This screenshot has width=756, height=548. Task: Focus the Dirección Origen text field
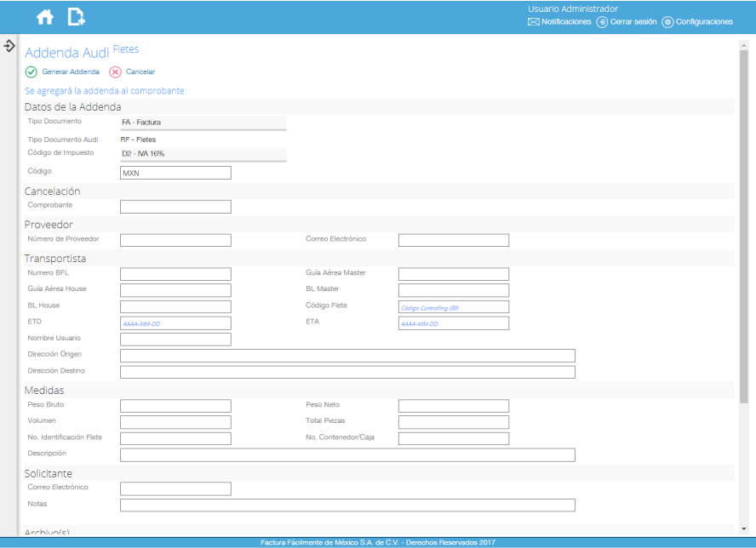click(x=347, y=356)
